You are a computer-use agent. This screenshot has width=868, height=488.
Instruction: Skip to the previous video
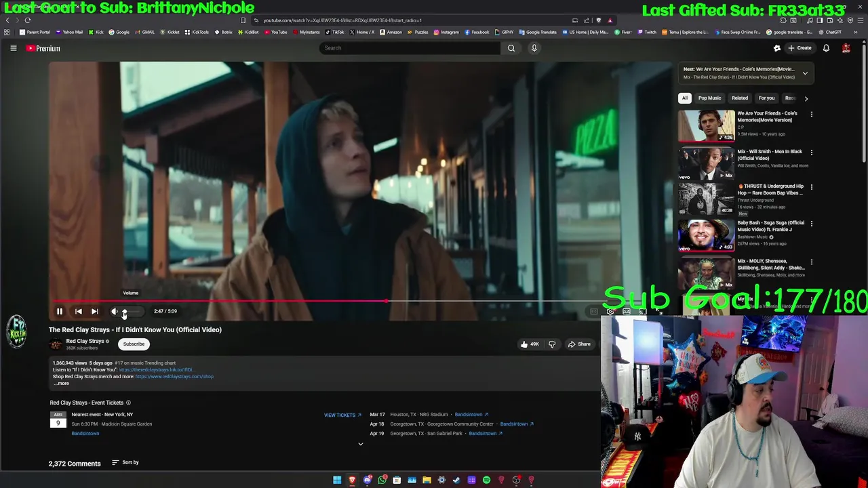point(78,311)
